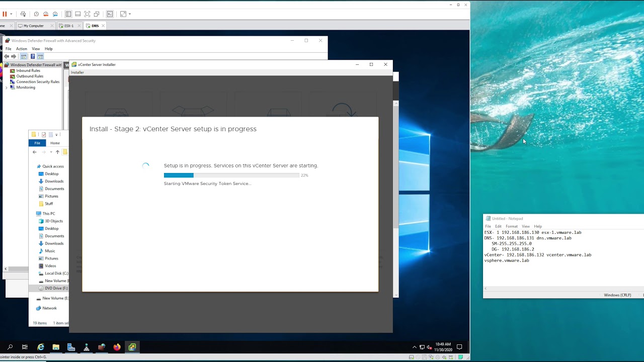The width and height of the screenshot is (644, 362).
Task: Click the blue Help icon in Firewall toolbar
Action: point(33,56)
